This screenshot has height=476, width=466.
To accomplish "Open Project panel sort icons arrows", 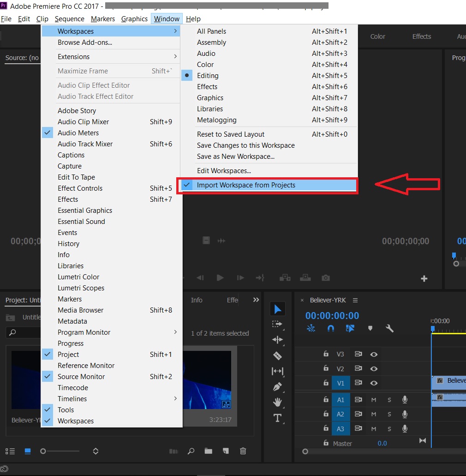I will 96,452.
